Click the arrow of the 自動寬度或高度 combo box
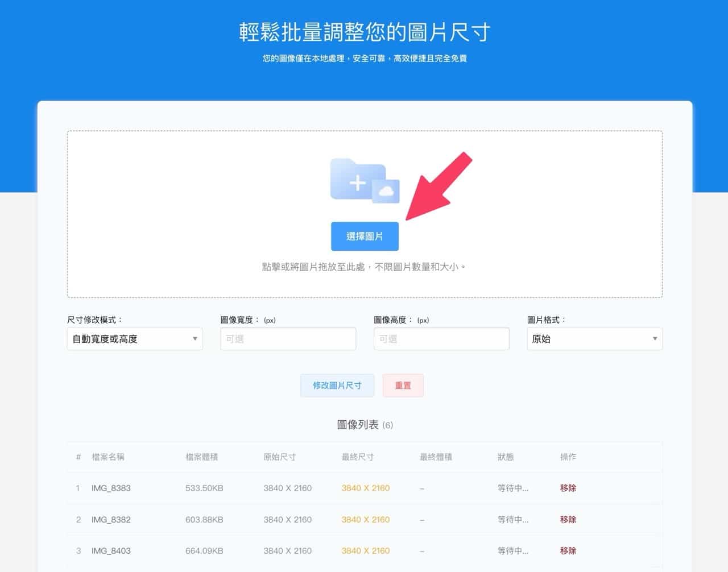728x572 pixels. (195, 339)
